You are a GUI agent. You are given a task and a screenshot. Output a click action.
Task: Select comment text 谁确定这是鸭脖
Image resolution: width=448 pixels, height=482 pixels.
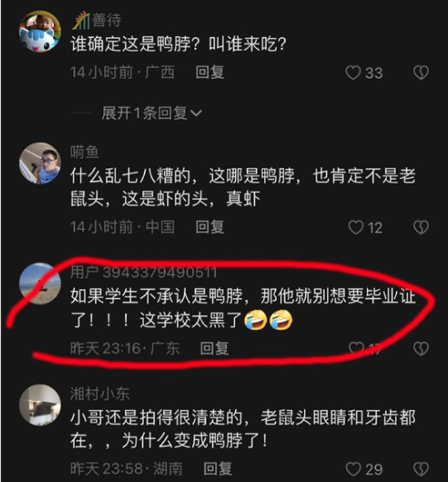pyautogui.click(x=131, y=44)
